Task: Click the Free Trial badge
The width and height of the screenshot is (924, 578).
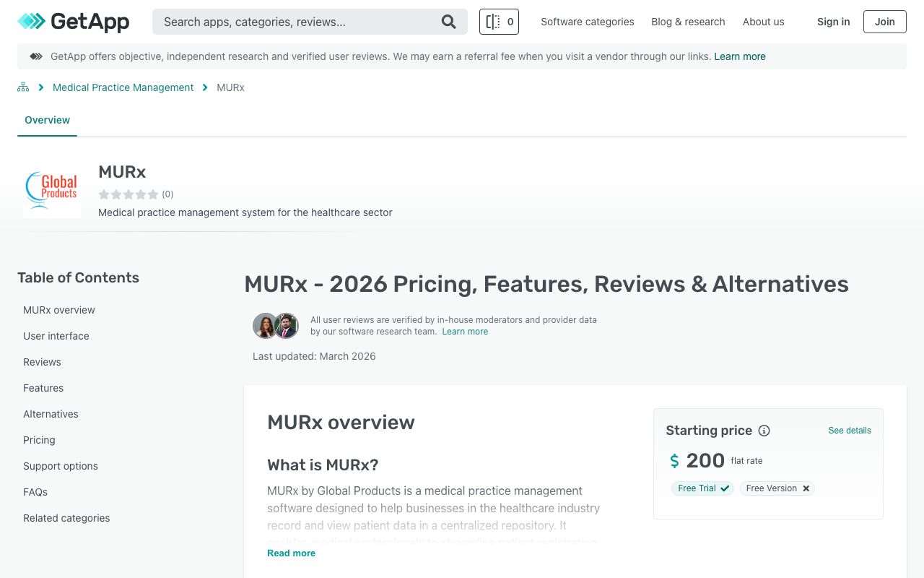Action: (702, 488)
